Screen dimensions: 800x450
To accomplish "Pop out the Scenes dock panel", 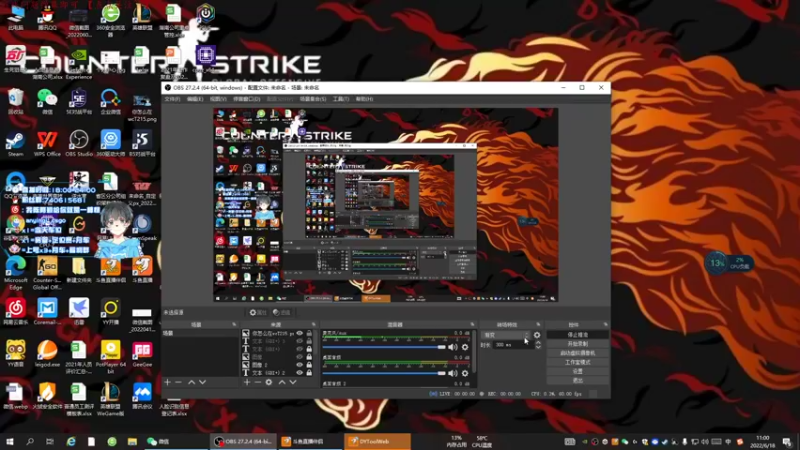I will coord(234,324).
